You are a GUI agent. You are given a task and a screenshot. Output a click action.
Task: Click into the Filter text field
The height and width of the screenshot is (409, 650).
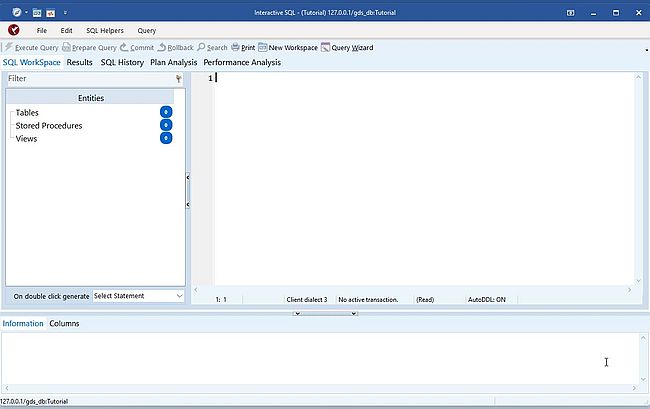click(90, 79)
